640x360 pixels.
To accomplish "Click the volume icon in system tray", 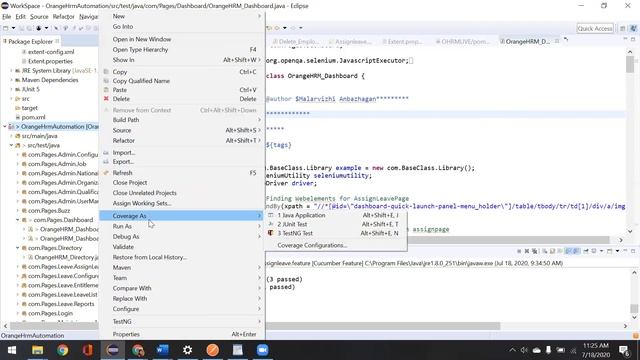I will (x=524, y=350).
